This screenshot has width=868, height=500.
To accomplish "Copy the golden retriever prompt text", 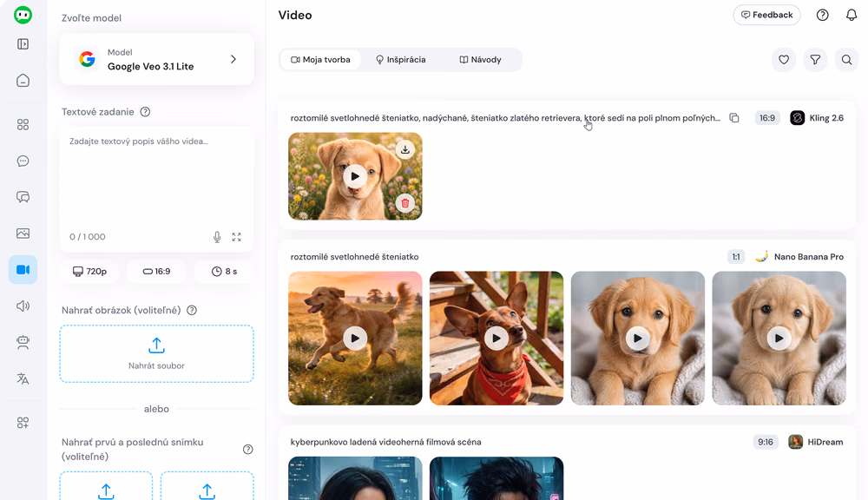I will point(734,118).
